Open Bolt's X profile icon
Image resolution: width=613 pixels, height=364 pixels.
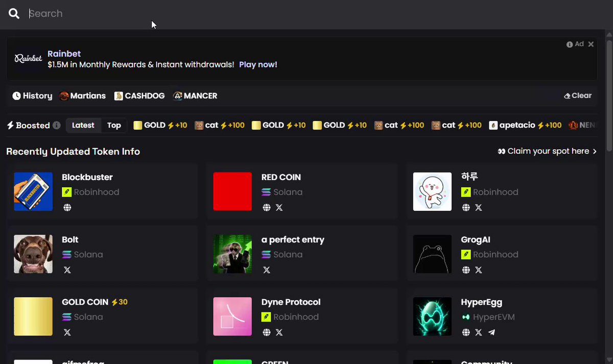(67, 270)
